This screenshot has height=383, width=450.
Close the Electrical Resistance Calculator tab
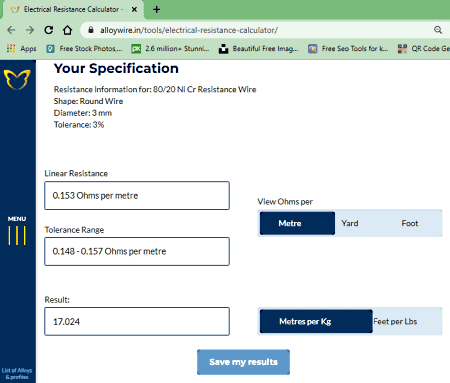[134, 9]
